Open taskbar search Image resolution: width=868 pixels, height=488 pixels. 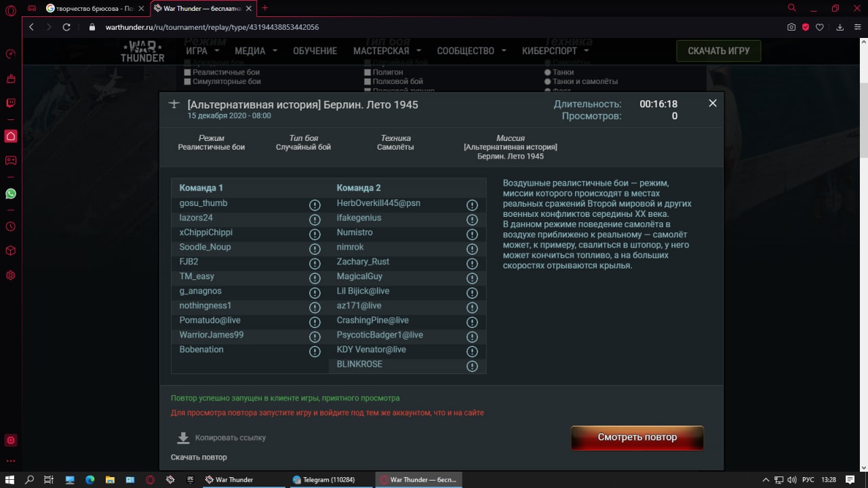click(x=29, y=480)
